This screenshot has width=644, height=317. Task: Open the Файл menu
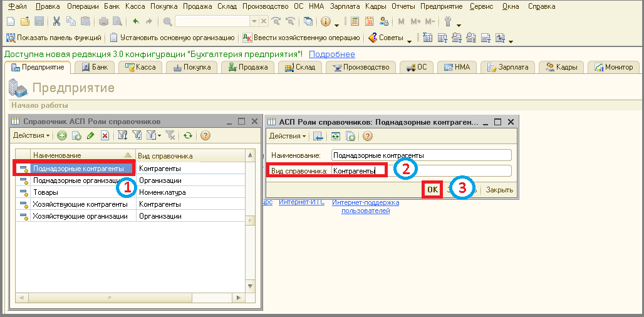(x=16, y=6)
